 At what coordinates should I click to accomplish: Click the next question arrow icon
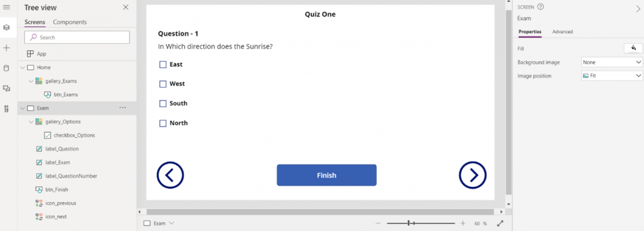pos(473,175)
